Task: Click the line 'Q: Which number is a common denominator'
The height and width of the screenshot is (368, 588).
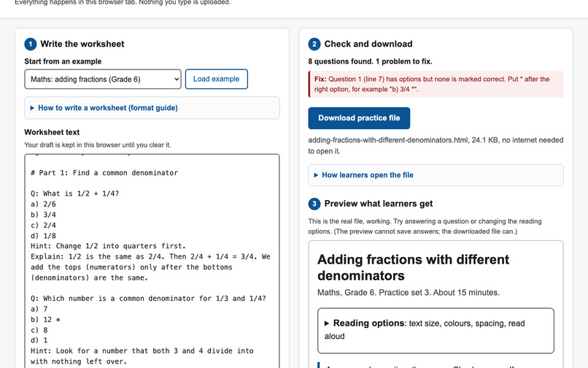Action: pos(148,299)
